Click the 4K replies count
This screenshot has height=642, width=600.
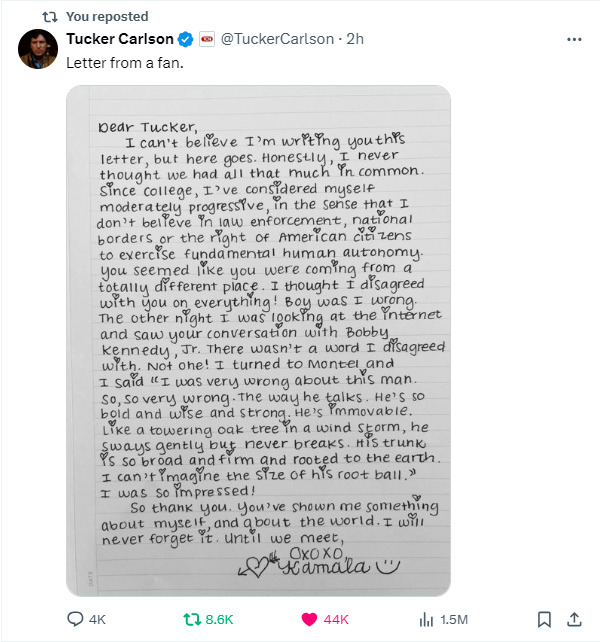(x=97, y=619)
